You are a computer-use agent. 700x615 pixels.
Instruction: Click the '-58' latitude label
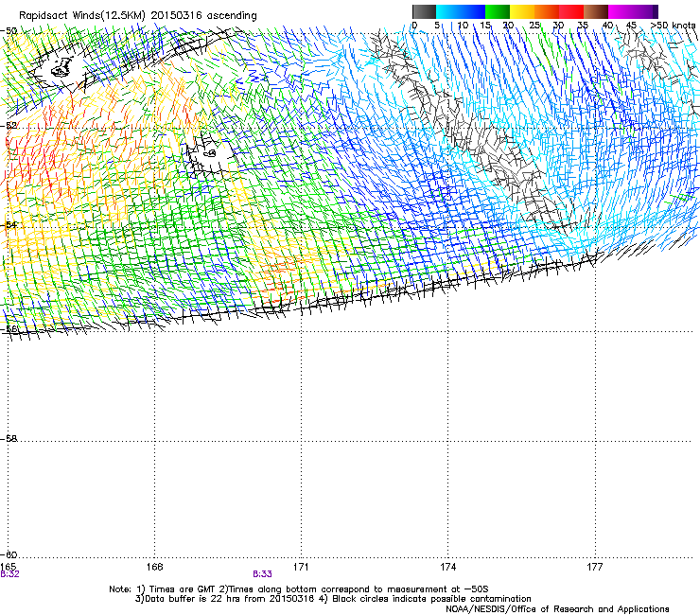(x=9, y=439)
